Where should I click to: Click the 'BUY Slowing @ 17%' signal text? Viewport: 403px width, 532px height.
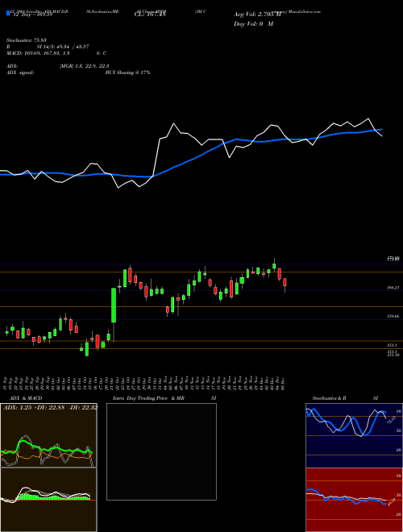coord(127,73)
